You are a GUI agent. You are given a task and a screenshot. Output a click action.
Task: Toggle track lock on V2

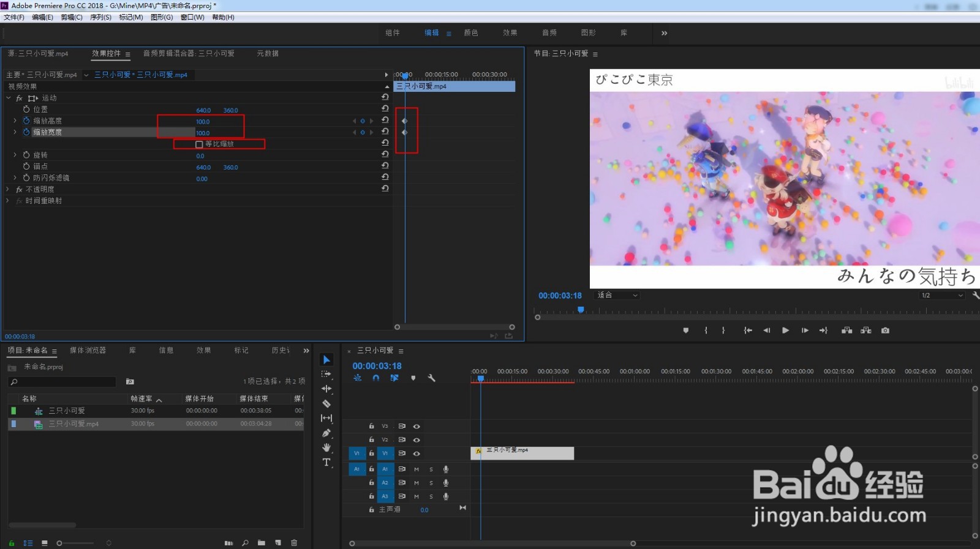click(x=371, y=439)
